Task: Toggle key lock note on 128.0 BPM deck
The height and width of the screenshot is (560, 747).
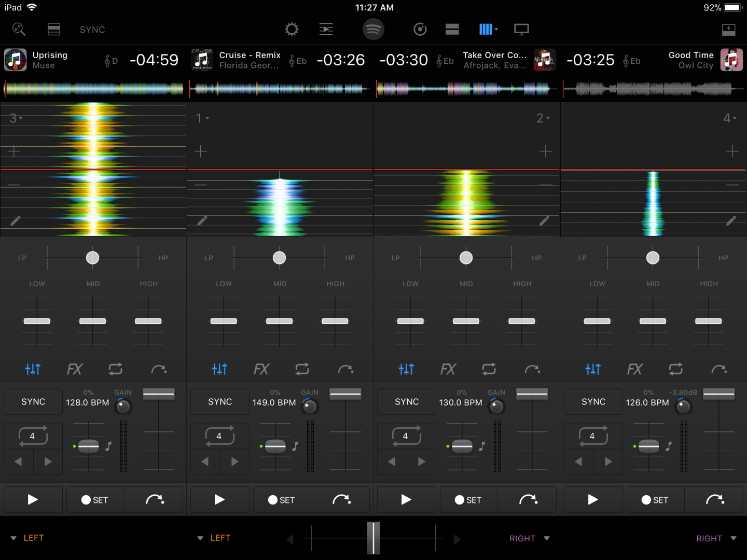Action: pos(108,446)
